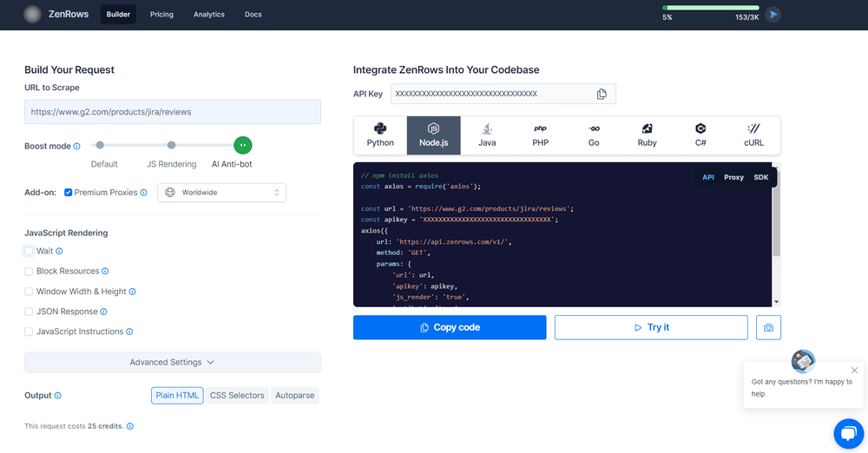The height and width of the screenshot is (453, 868).
Task: Click the Try it button
Action: 651,327
